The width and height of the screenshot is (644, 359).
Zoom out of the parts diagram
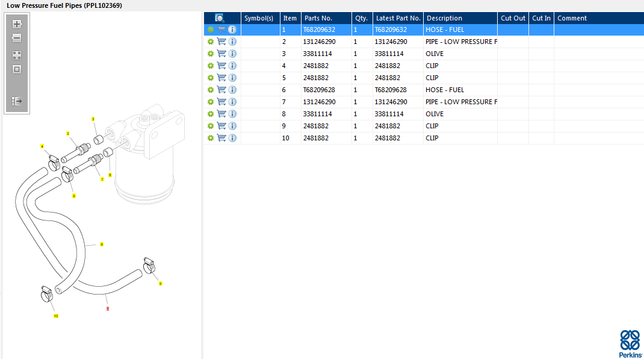pos(17,38)
